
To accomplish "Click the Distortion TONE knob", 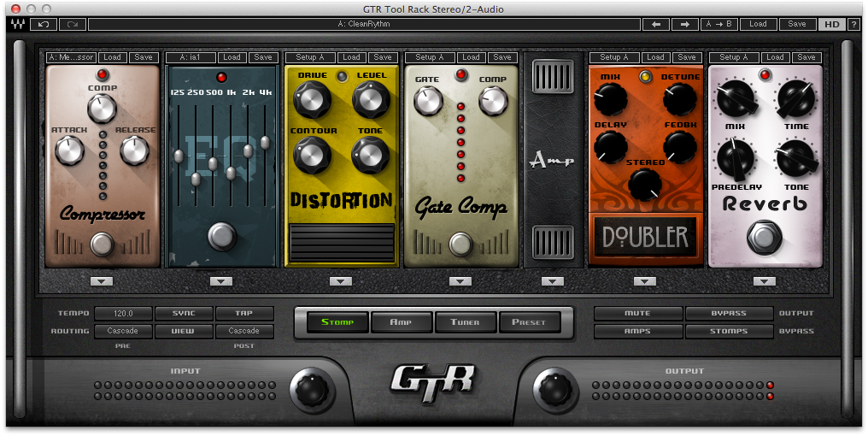I will (x=371, y=155).
